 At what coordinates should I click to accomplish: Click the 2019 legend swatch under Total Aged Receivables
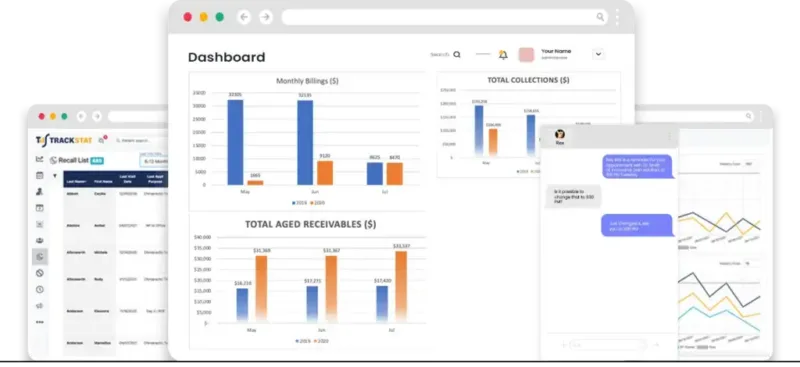(296, 340)
